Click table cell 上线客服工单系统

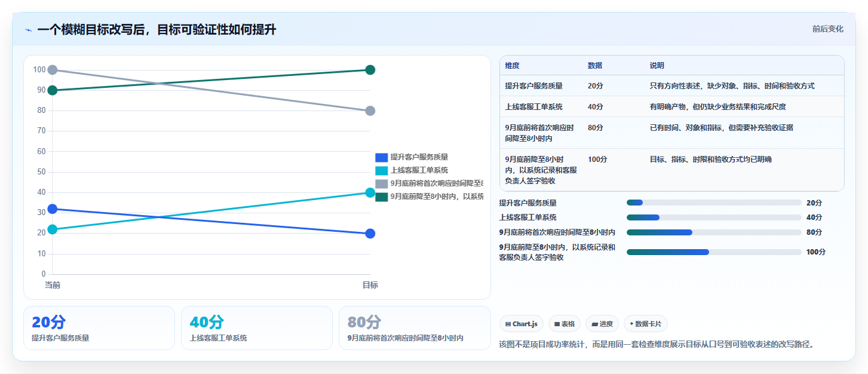533,107
